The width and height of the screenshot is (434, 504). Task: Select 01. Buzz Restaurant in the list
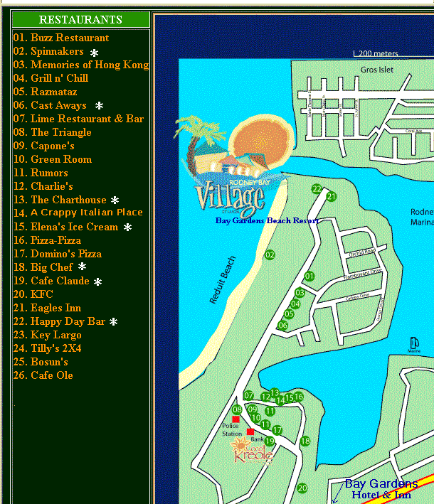pyautogui.click(x=61, y=38)
